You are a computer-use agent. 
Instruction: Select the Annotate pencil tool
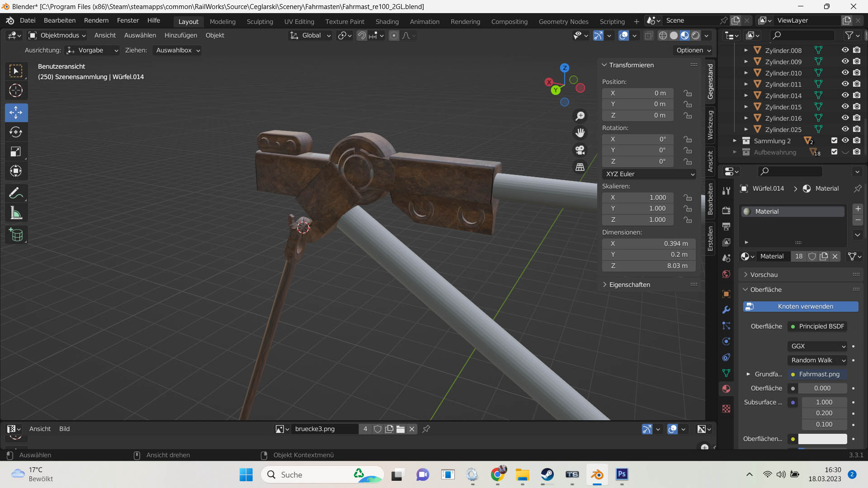(16, 193)
